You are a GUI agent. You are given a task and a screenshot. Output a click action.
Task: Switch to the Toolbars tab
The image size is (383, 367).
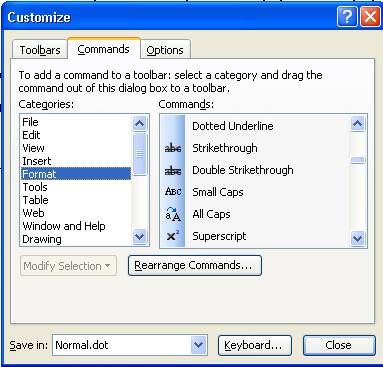(x=40, y=50)
